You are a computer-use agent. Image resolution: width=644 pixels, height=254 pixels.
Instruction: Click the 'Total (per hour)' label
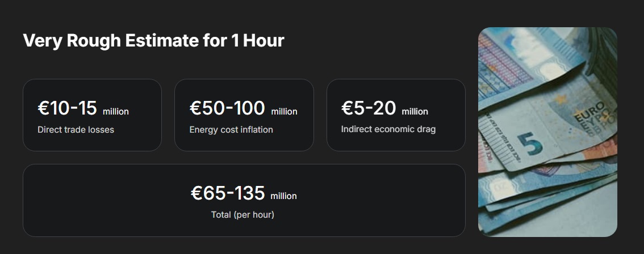tap(242, 215)
